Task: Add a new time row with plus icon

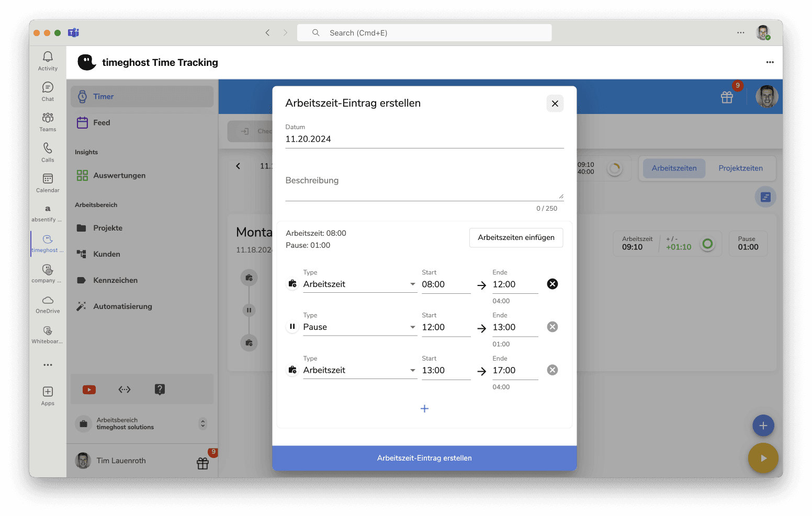Action: 424,409
